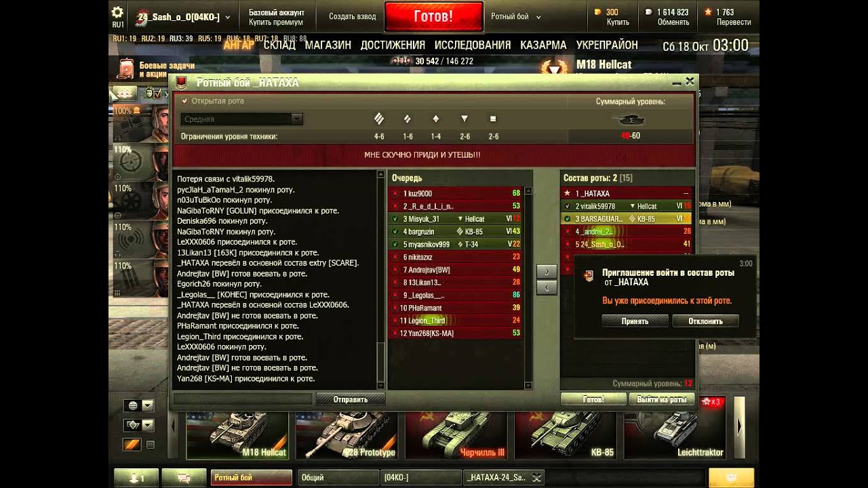Click the big red Готов! button

tap(434, 16)
